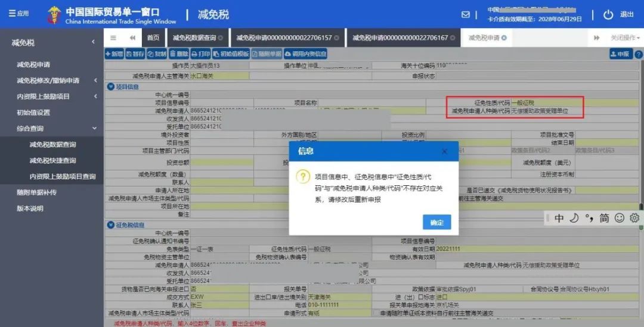Click the rewind tabs left arrow
The height and width of the screenshot is (327, 644).
[x=132, y=38]
